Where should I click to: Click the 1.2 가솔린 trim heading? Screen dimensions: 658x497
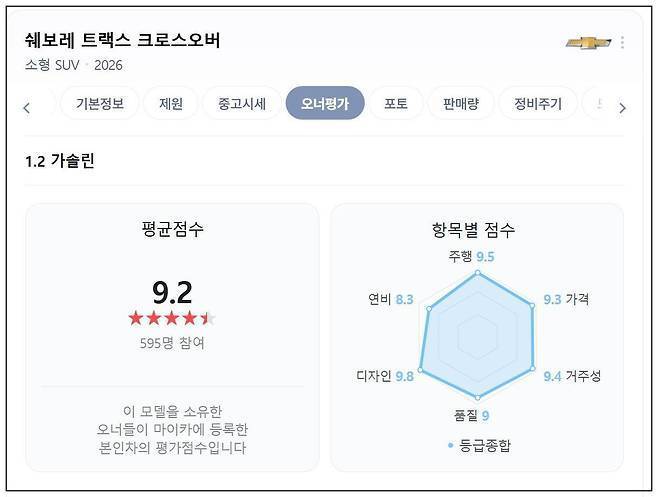[x=60, y=161]
